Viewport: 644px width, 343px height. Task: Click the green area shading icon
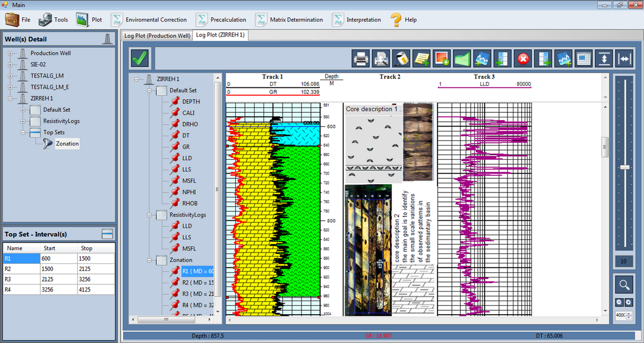[461, 58]
